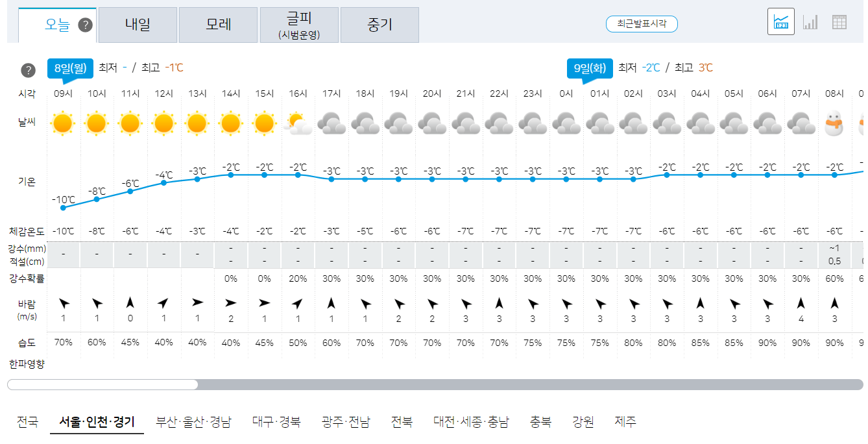Click the question mark icon left of 8일(월)
Screen dimensions: 868x444
tap(28, 70)
